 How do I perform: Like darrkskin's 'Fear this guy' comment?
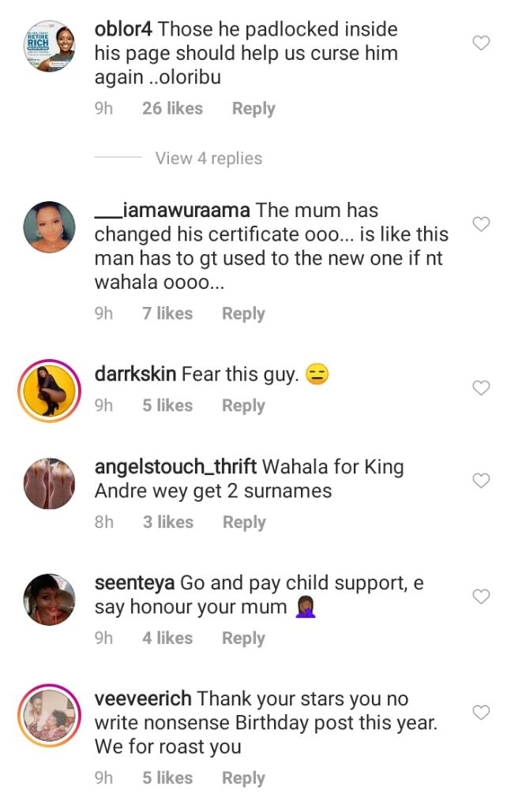coord(481,387)
